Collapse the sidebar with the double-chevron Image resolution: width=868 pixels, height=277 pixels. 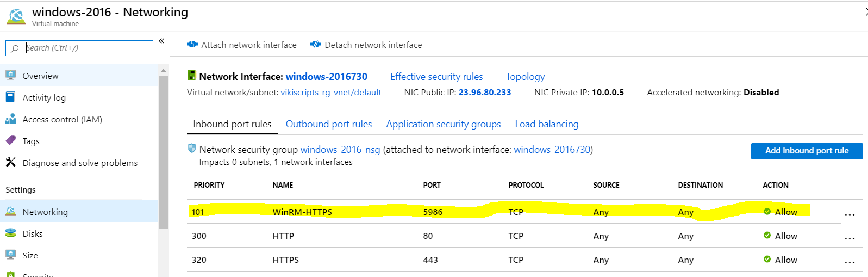161,41
